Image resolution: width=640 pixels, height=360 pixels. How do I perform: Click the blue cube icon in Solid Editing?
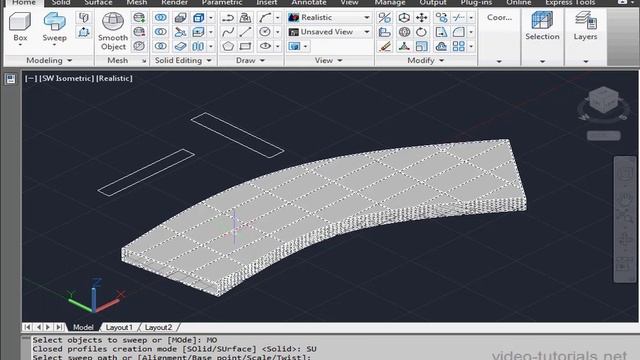pyautogui.click(x=199, y=18)
